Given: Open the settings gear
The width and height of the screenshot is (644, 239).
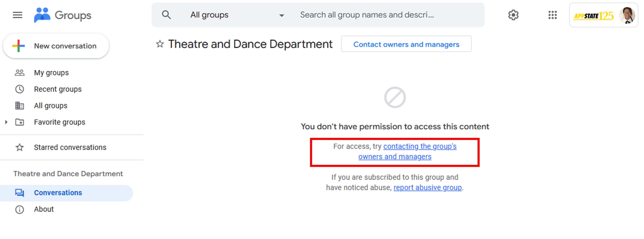Looking at the screenshot, I should click(513, 15).
